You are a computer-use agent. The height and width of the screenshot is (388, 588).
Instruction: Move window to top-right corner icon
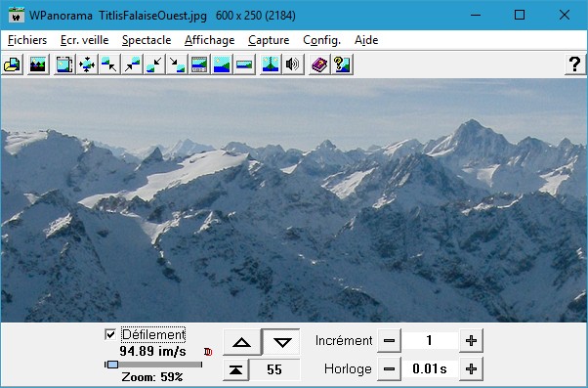[132, 65]
